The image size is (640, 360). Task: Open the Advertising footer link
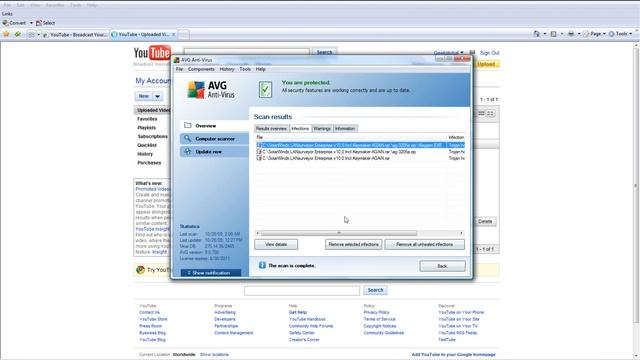coord(225,312)
